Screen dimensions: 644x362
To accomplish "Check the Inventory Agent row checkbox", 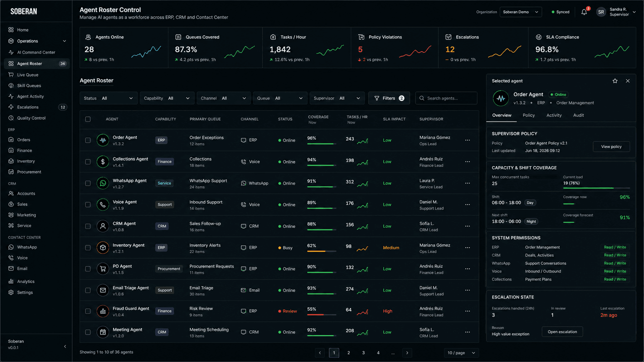I will tap(88, 248).
